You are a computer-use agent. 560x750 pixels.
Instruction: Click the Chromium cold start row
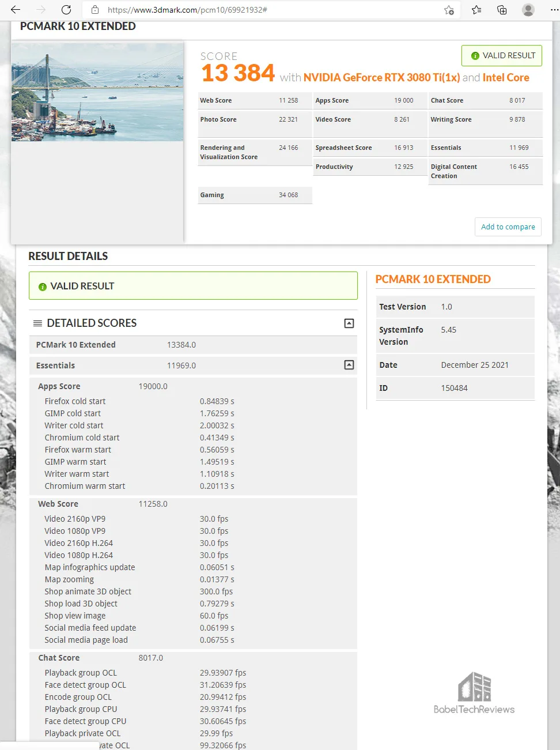(193, 438)
